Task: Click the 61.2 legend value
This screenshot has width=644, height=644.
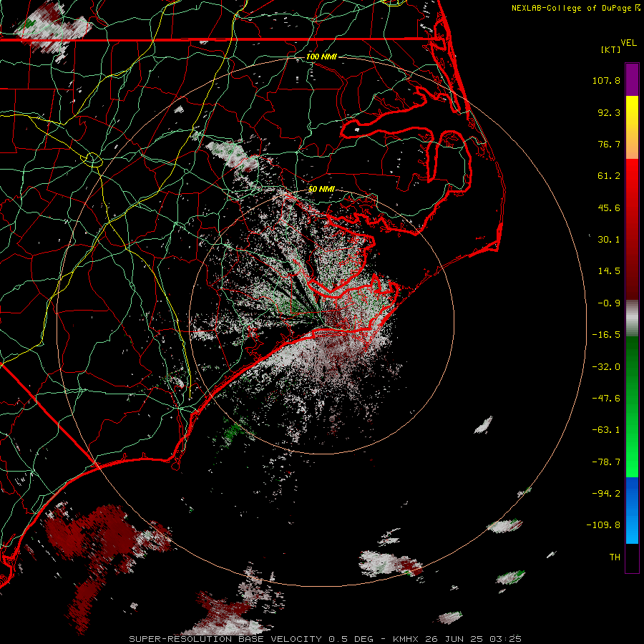Action: [609, 176]
